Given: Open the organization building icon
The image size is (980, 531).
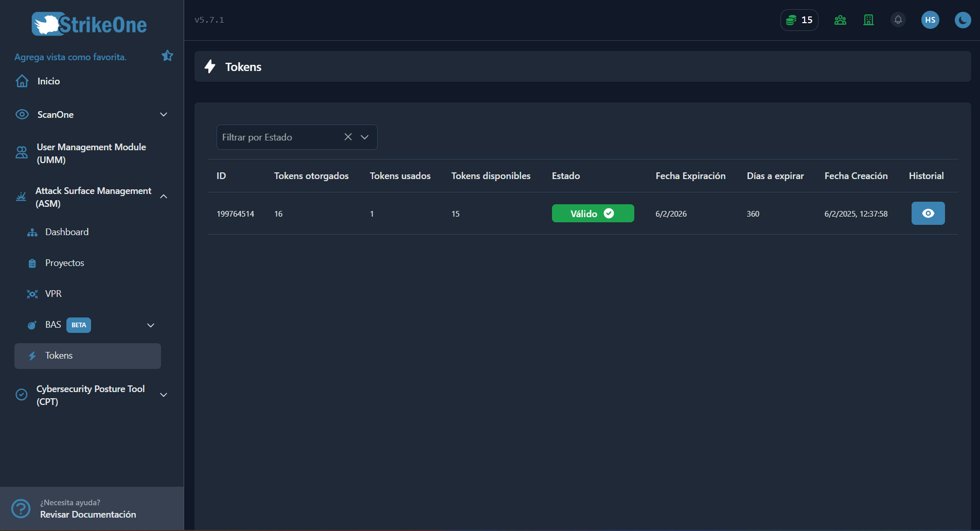Looking at the screenshot, I should (868, 20).
